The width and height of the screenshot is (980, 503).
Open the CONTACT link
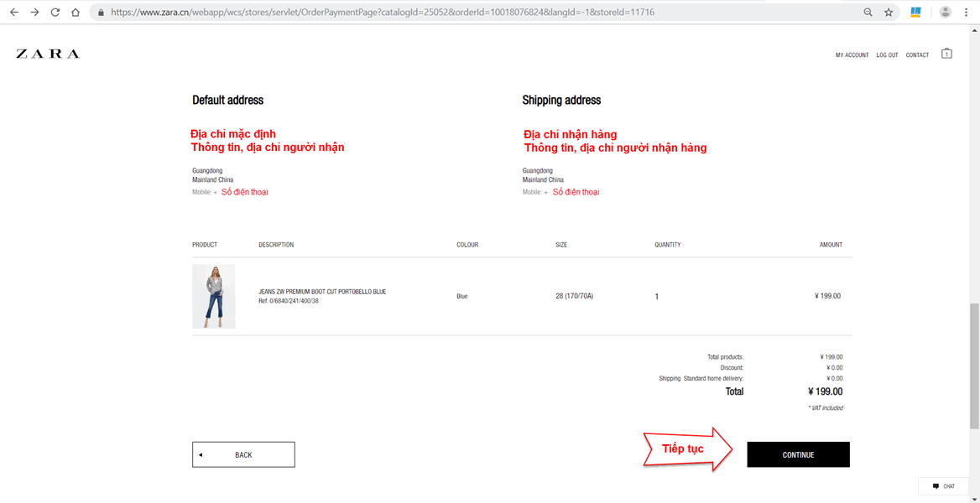coord(918,55)
